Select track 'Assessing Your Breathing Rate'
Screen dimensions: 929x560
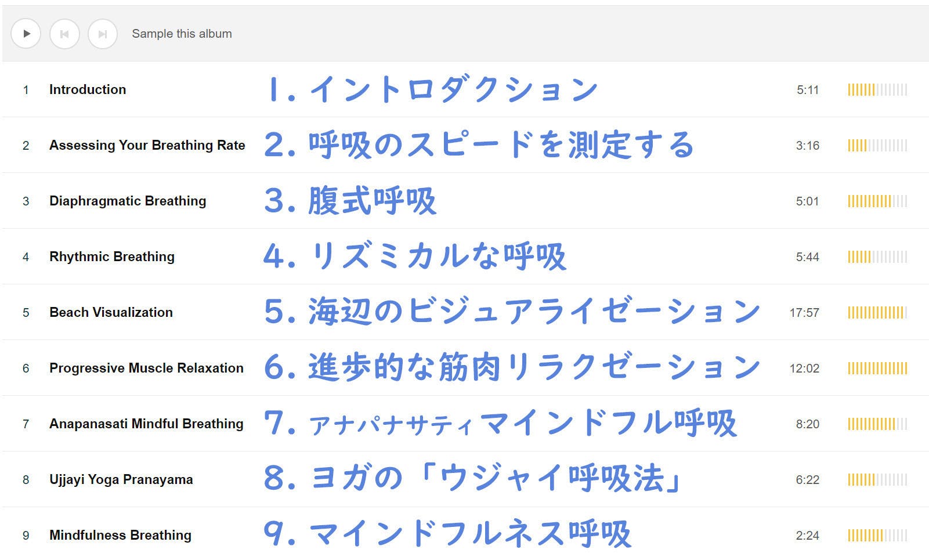coord(147,145)
